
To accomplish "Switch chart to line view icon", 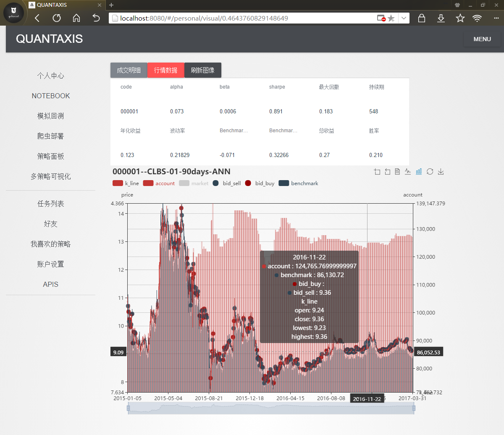I will pyautogui.click(x=407, y=171).
